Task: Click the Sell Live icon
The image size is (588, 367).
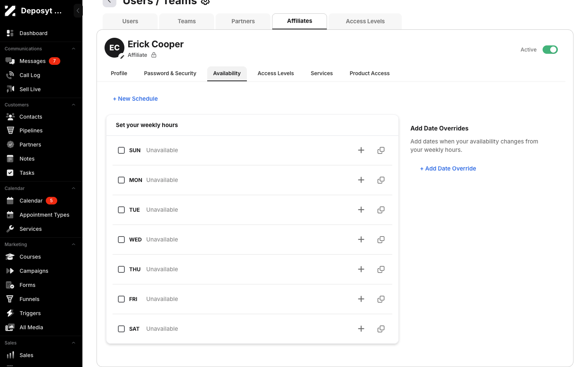Action: coord(10,89)
